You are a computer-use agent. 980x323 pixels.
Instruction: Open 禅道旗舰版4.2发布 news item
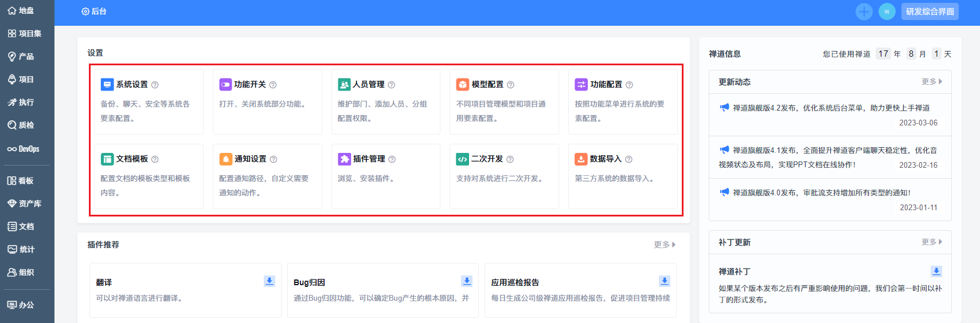point(831,108)
